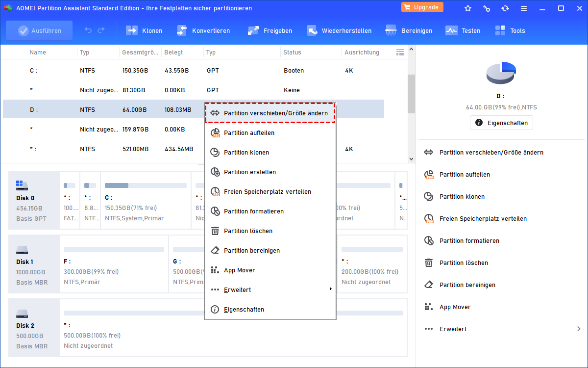Sort by the Name column header
This screenshot has height=368, width=588.
coord(38,52)
